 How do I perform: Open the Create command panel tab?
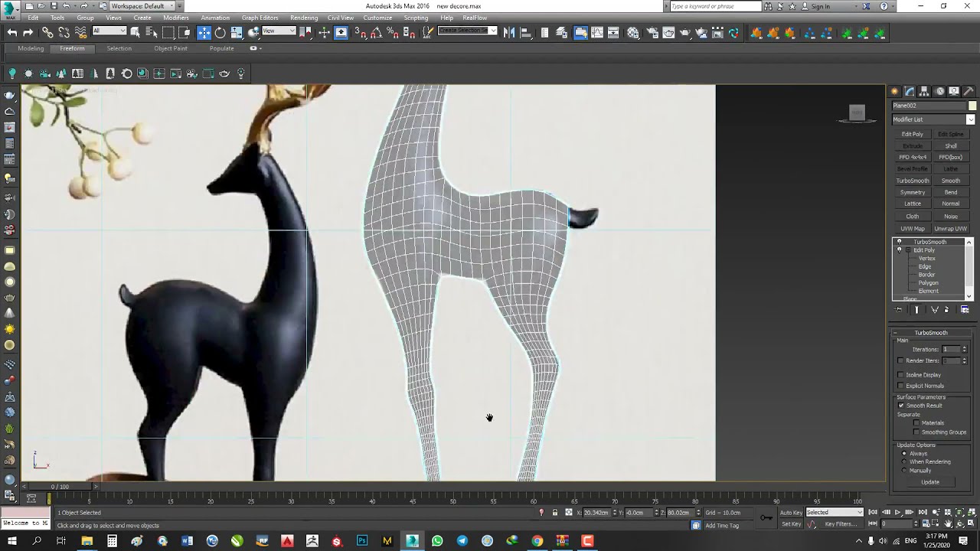click(x=894, y=91)
